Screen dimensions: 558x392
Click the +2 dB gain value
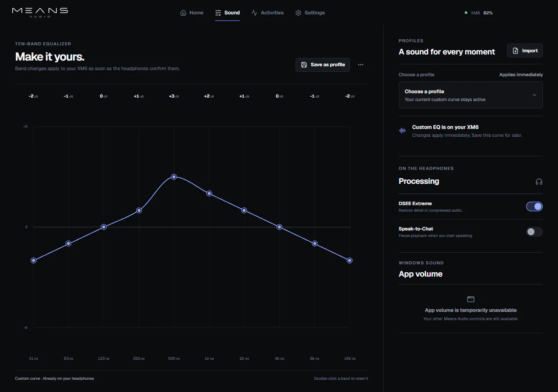tap(209, 96)
